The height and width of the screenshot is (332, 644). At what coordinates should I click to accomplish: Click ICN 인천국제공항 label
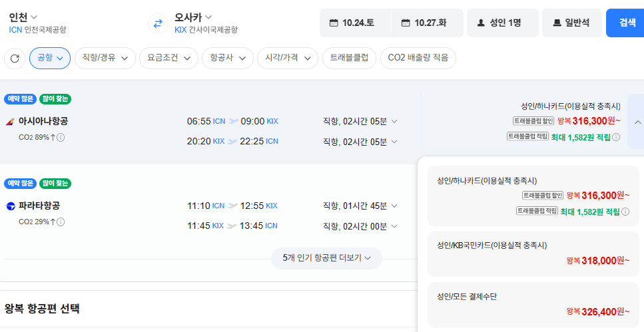[x=37, y=29]
